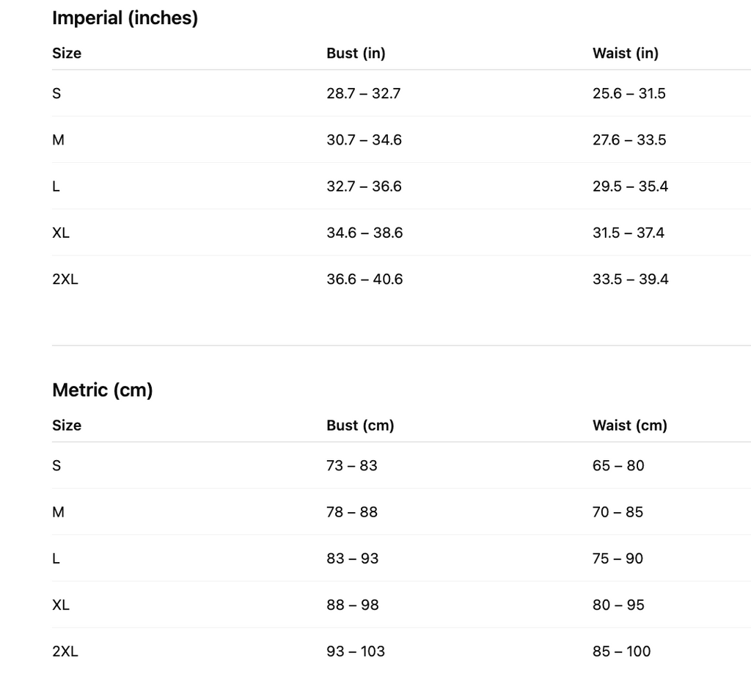This screenshot has width=751, height=700.
Task: Click the Bust (cm) column header
Action: click(359, 426)
